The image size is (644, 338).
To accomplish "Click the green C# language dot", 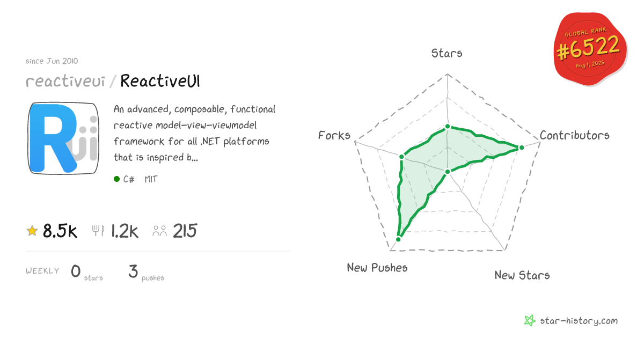I will [x=116, y=179].
